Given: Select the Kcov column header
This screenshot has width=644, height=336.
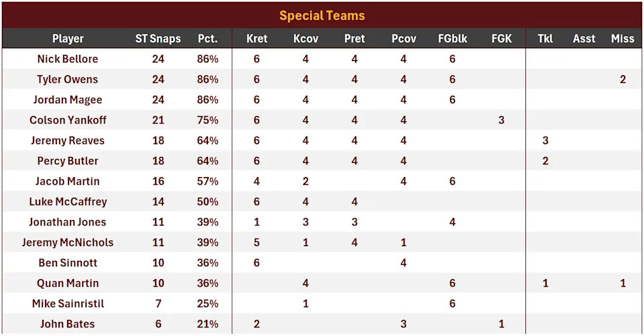Looking at the screenshot, I should [306, 38].
